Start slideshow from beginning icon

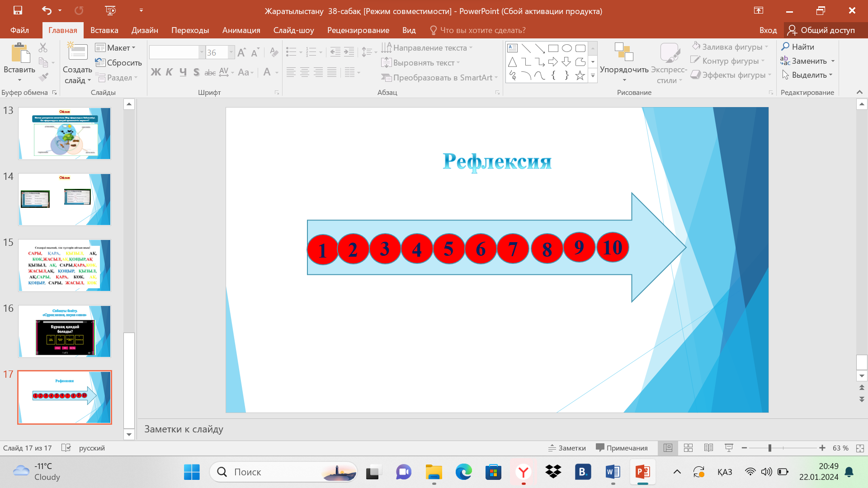[110, 10]
